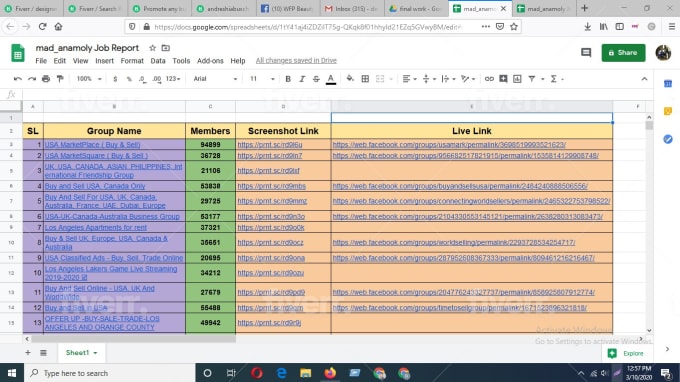Click the Explore button
Image resolution: width=680 pixels, height=382 pixels.
pos(625,353)
